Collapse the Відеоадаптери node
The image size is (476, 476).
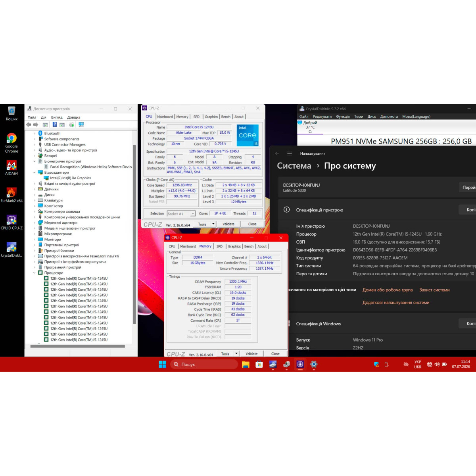pyautogui.click(x=35, y=173)
